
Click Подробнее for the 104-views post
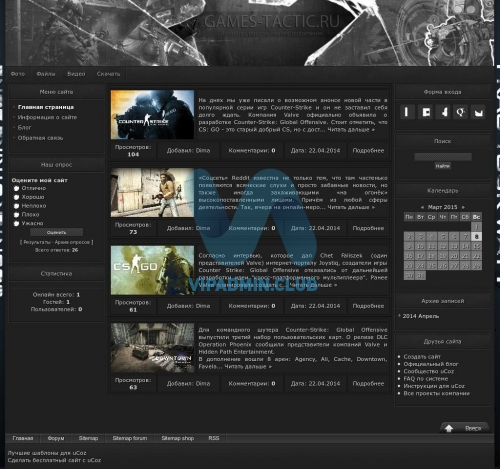(368, 151)
